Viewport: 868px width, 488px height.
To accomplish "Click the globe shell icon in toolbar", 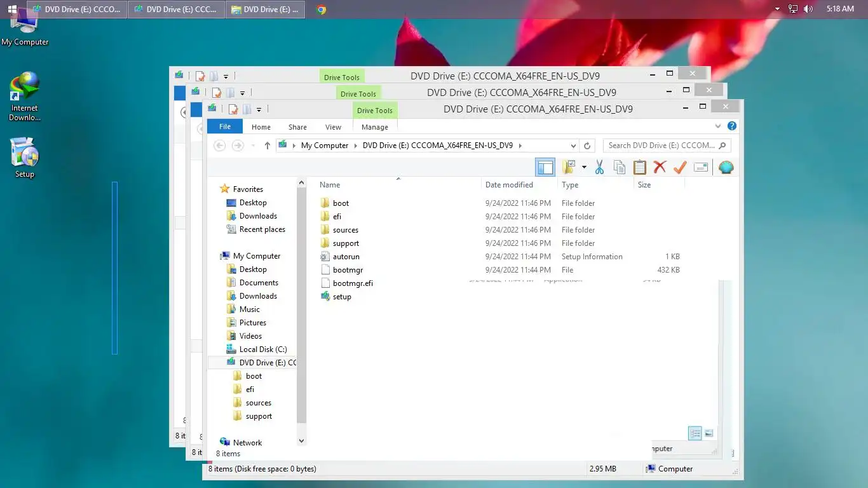I will tap(726, 167).
